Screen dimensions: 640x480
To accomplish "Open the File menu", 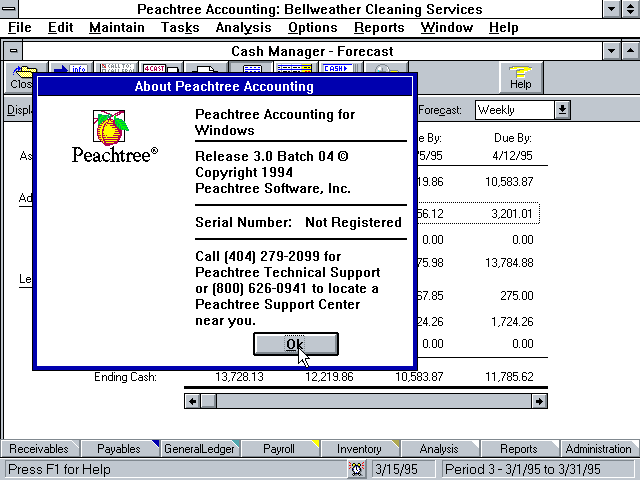I will coord(20,27).
